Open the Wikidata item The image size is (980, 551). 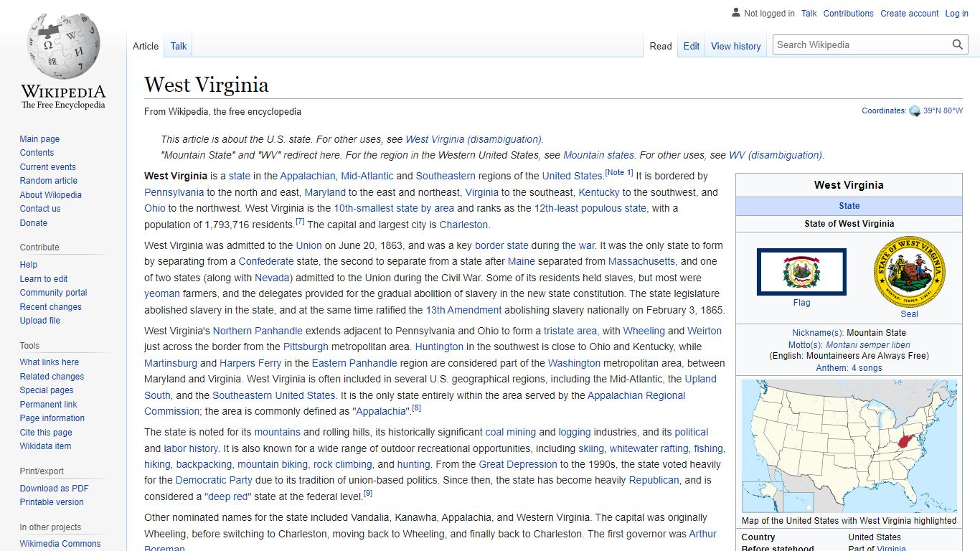[x=45, y=446]
